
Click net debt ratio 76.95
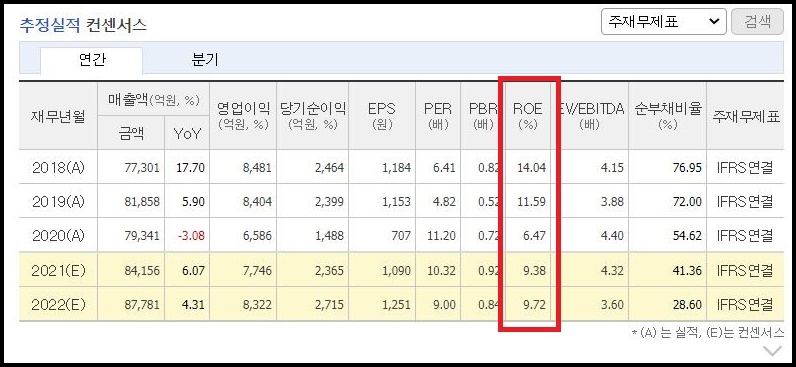click(x=686, y=168)
